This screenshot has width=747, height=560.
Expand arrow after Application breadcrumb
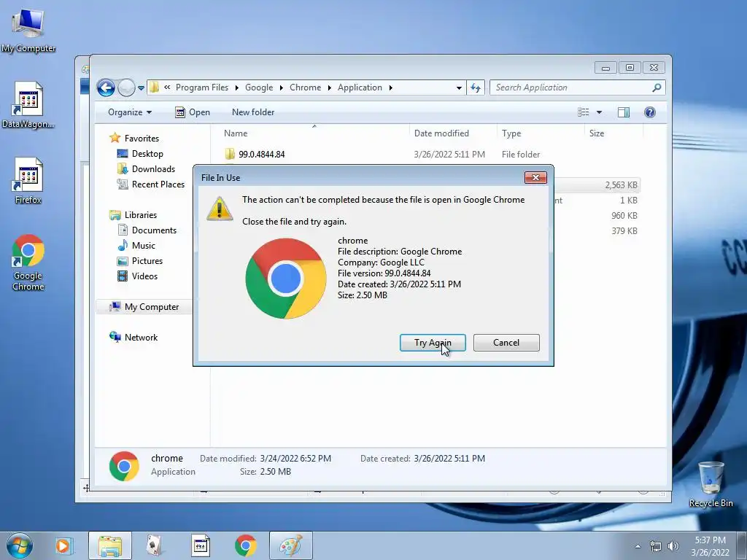391,87
